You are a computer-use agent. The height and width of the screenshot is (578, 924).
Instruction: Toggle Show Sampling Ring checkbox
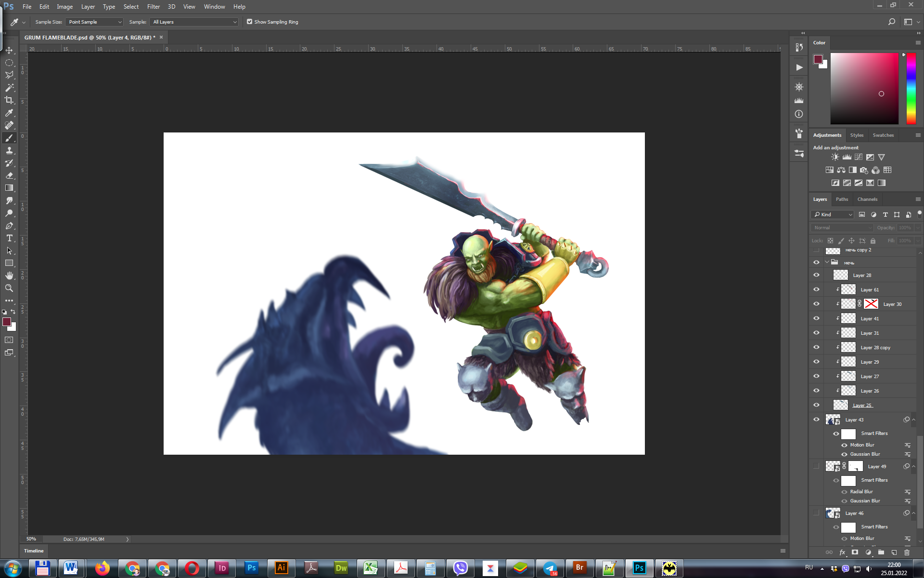(x=249, y=22)
